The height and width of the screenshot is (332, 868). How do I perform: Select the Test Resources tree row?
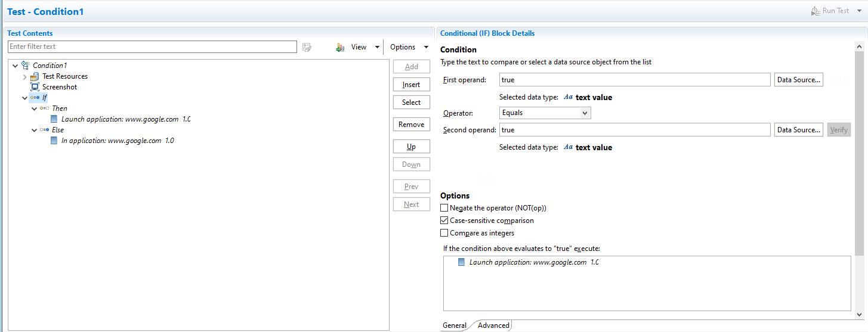[65, 76]
